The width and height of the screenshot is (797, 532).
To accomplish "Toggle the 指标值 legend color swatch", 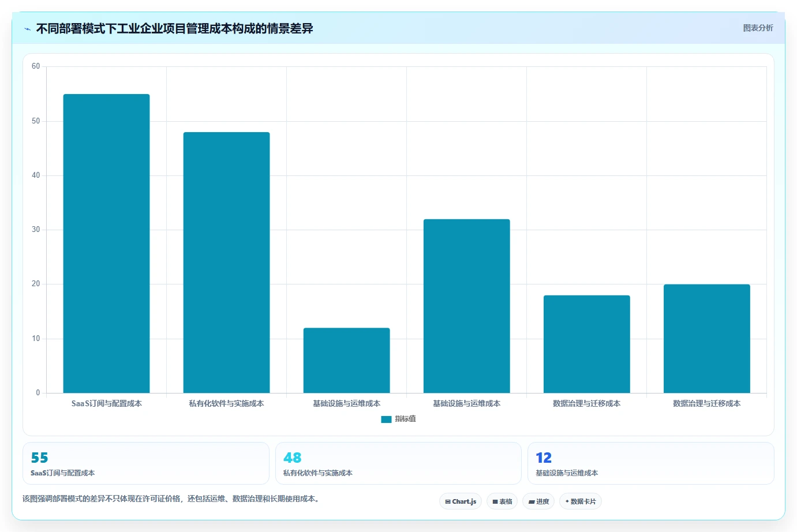I will coord(386,419).
